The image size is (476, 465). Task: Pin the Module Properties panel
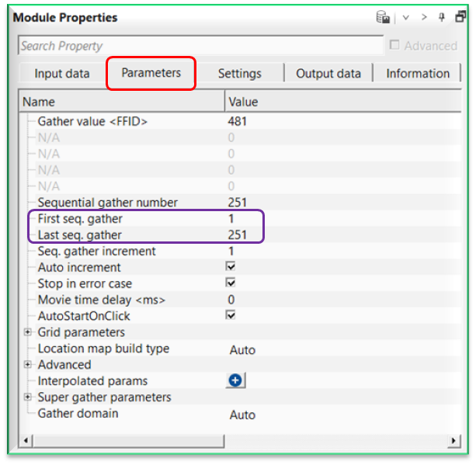click(x=442, y=17)
